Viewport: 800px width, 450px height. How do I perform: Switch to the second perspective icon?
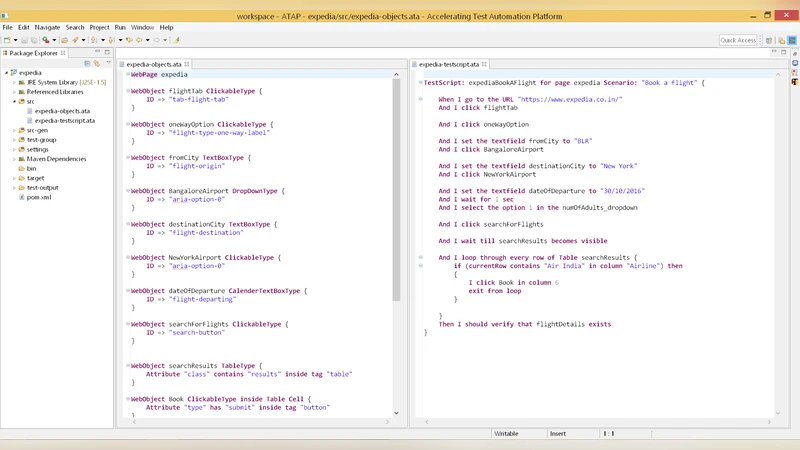click(x=781, y=40)
